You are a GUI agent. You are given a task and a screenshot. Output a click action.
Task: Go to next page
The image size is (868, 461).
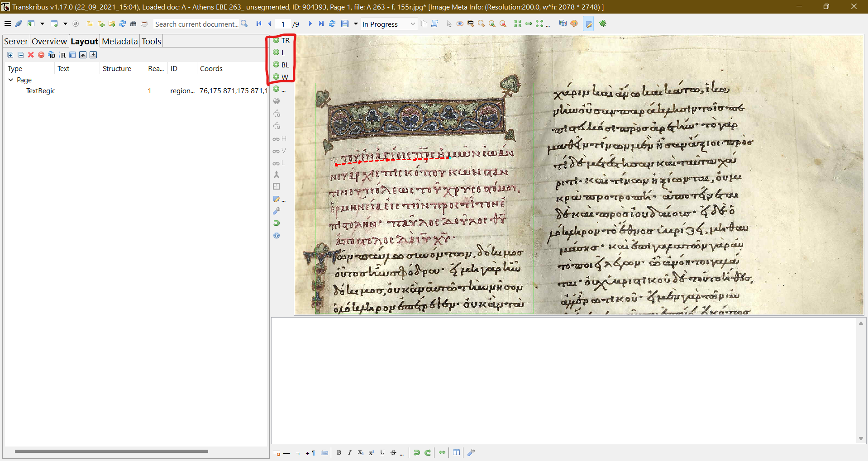(310, 24)
